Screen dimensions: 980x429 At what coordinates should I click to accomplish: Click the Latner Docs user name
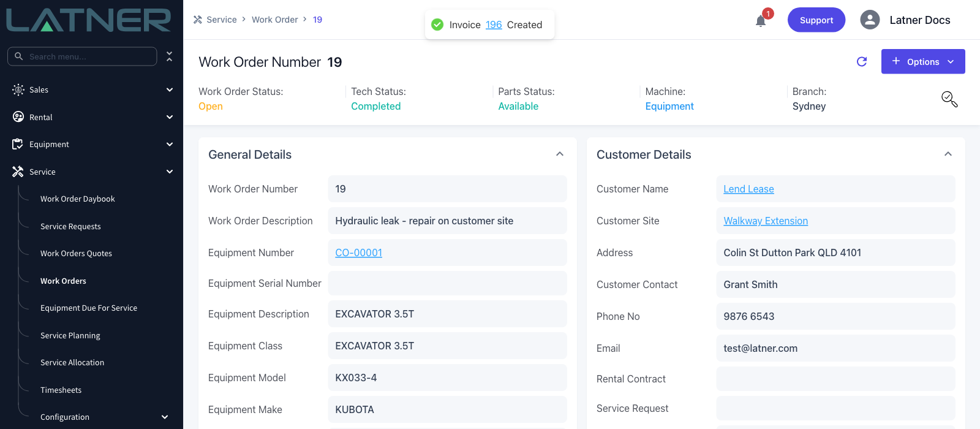point(920,20)
